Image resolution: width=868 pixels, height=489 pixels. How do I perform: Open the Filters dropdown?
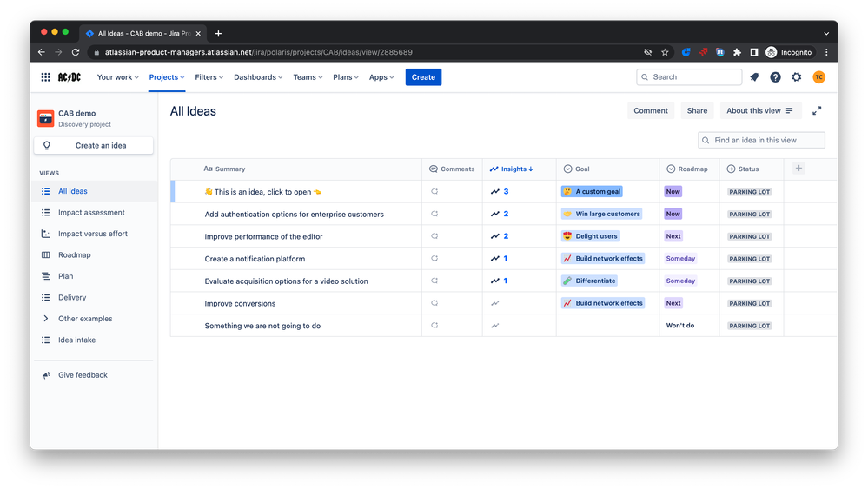(209, 77)
